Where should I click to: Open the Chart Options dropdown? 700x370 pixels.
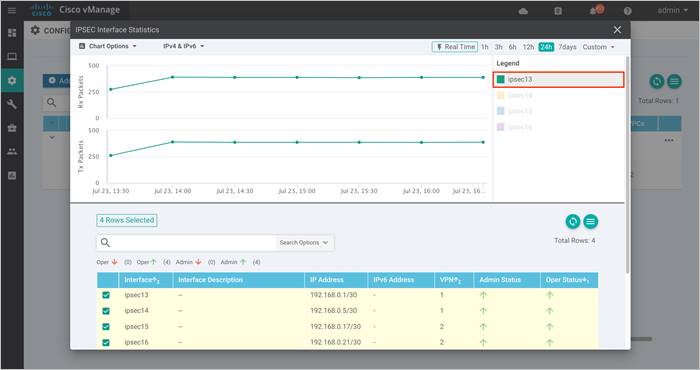108,46
